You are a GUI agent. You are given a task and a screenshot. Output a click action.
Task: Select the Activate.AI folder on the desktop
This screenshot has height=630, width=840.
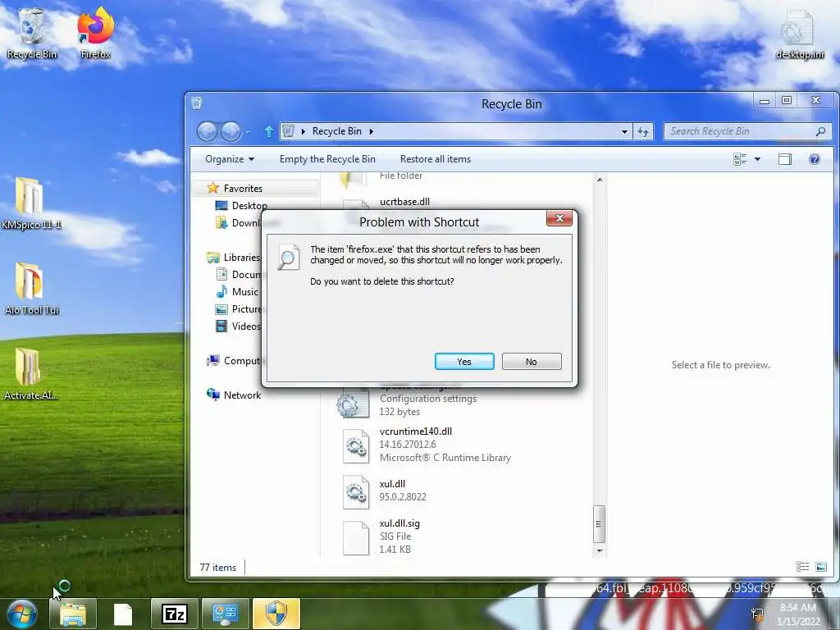tap(31, 374)
